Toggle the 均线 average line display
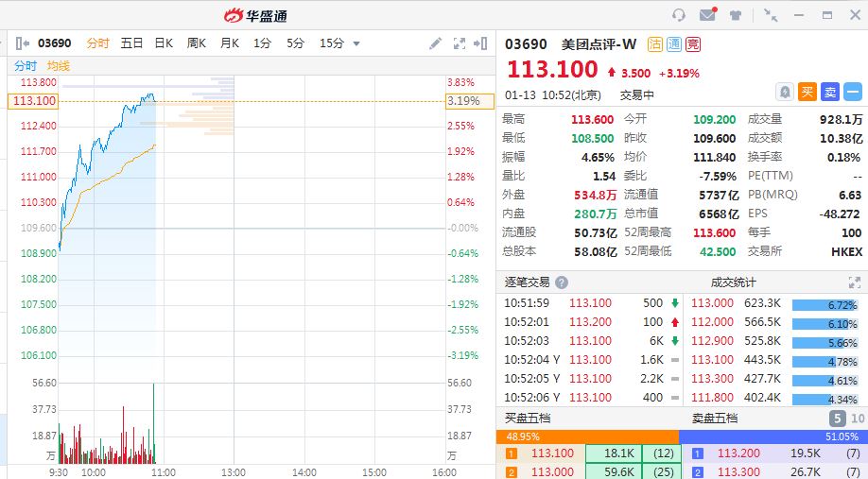 coord(59,66)
